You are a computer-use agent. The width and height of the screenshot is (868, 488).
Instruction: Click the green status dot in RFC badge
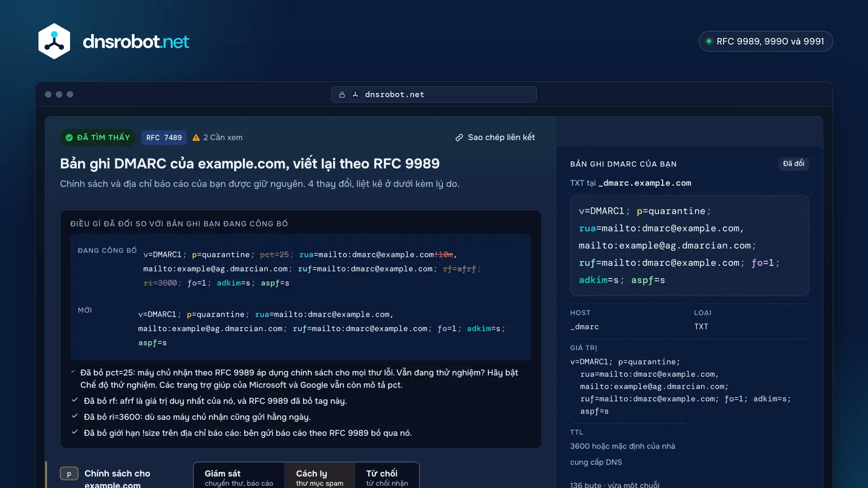click(x=709, y=41)
